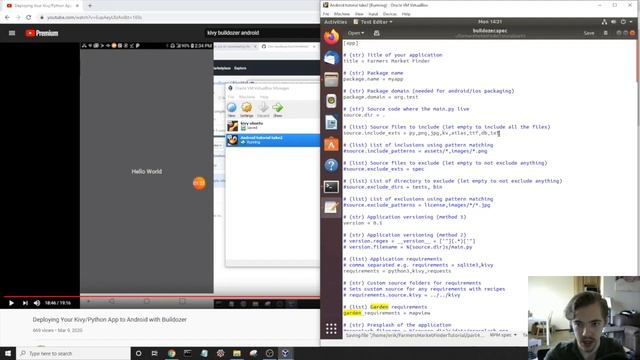Open VirtualBox Devices menu
Viewport: 640px width, 360px height.
point(389,14)
